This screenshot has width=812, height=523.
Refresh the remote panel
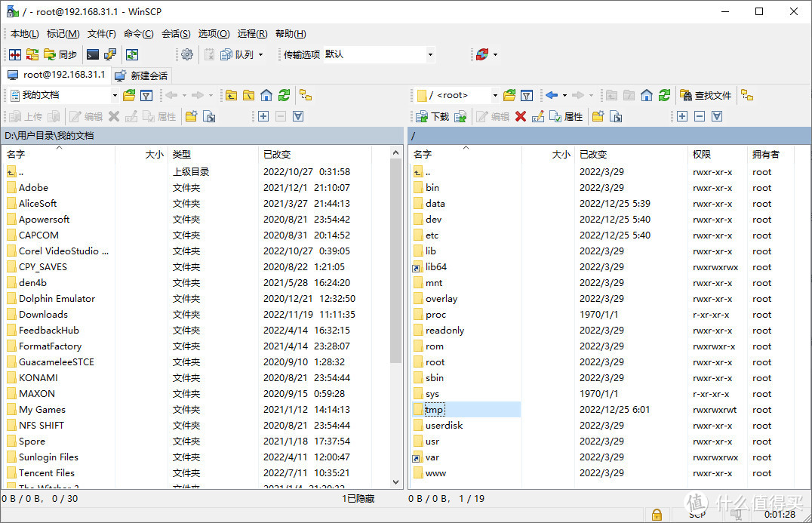tap(664, 95)
